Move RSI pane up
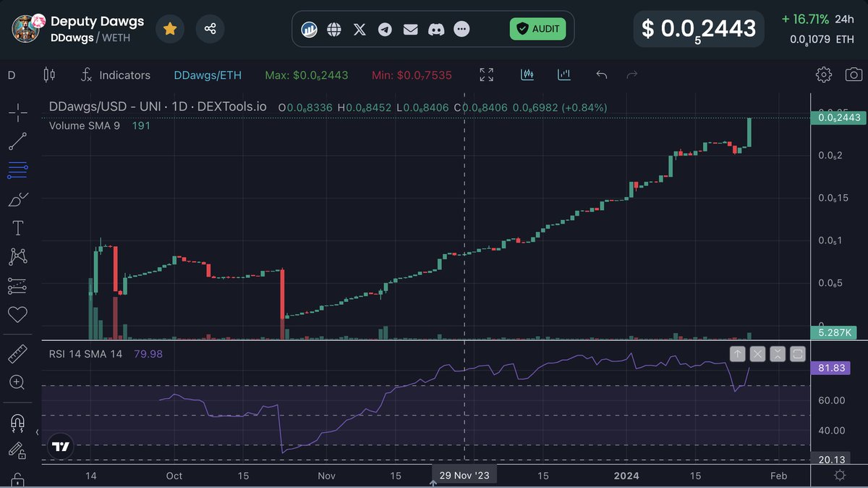This screenshot has width=868, height=488. (737, 354)
